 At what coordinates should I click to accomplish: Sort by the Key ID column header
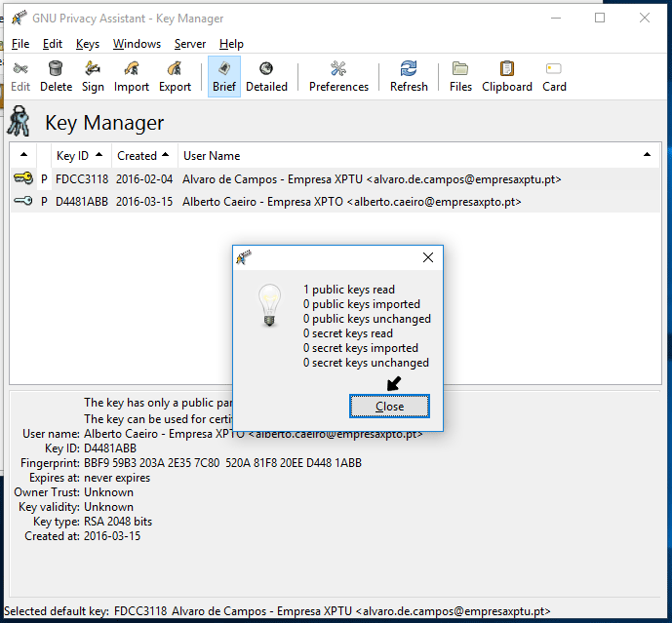(81, 156)
